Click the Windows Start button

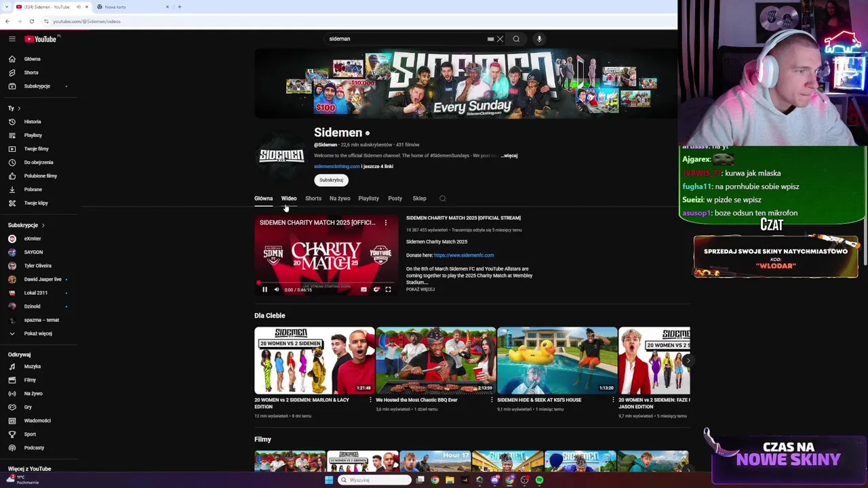[x=329, y=480]
